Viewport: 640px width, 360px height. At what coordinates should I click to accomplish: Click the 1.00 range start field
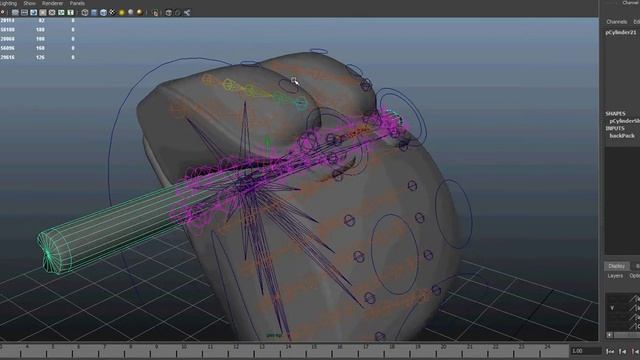click(586, 351)
